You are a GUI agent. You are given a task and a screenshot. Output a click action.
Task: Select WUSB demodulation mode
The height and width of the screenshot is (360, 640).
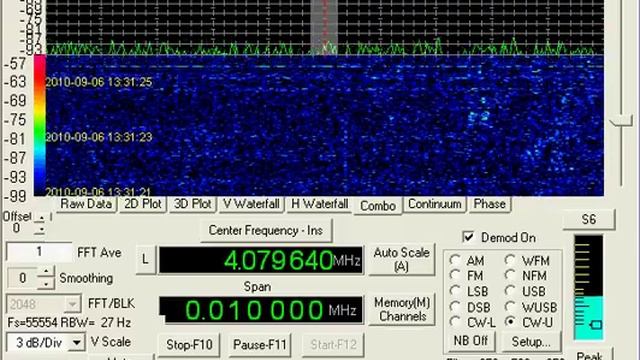pos(510,307)
